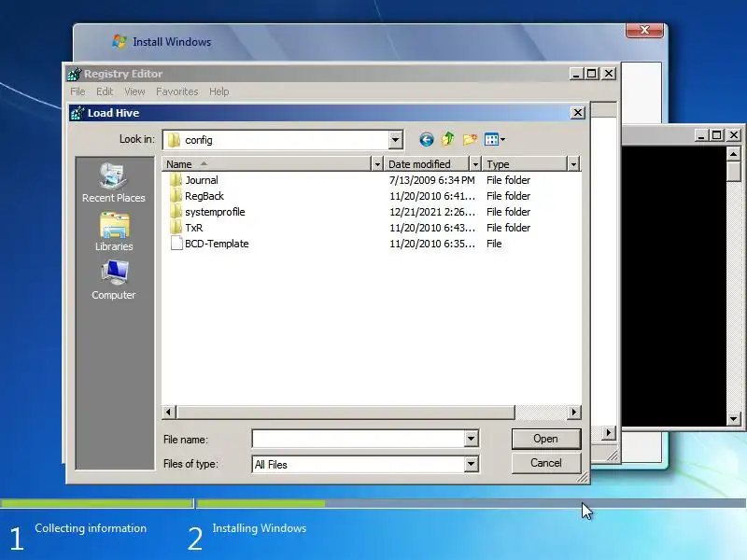Screen dimensions: 747x560
Task: Click inside the File name input field
Action: tap(359, 439)
